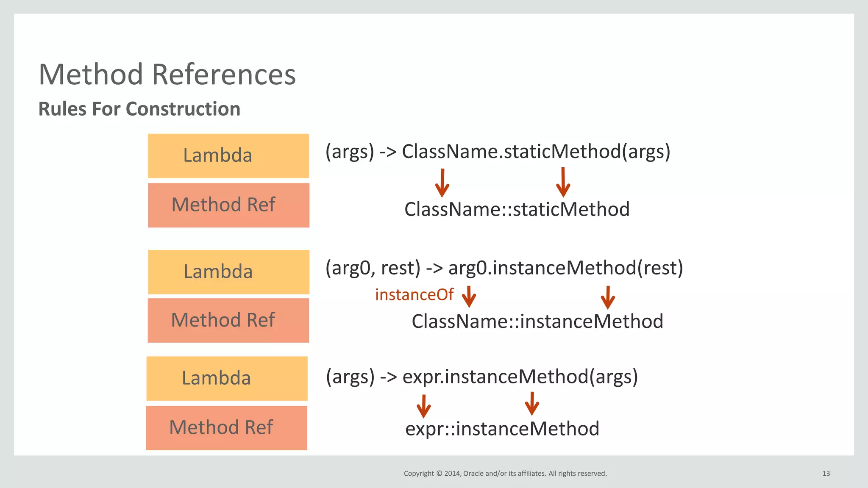Screen dimensions: 868x488
Task: Select the Method Ref box beside ClassName::instanceMethod
Action: (228, 320)
